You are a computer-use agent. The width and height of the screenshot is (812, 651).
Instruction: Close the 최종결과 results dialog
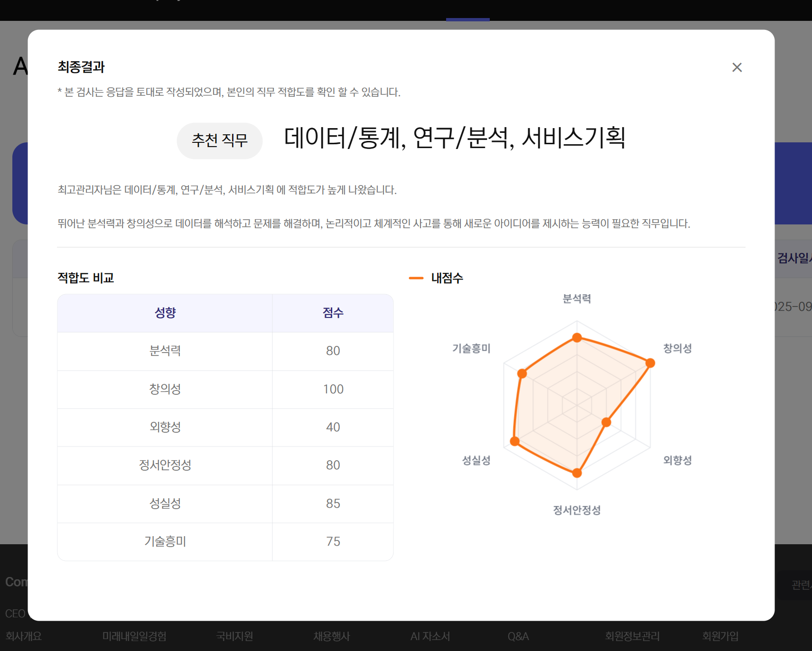coord(737,67)
